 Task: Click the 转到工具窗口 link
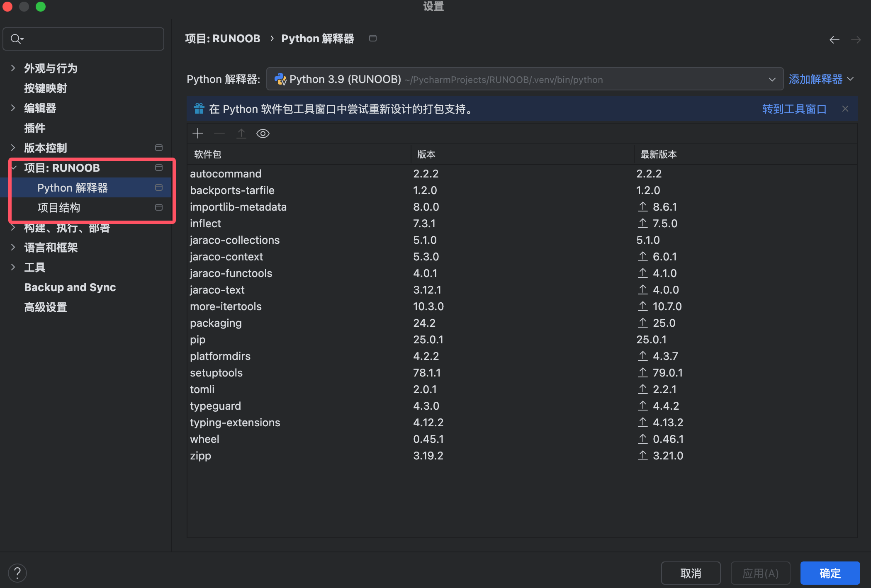click(x=794, y=109)
